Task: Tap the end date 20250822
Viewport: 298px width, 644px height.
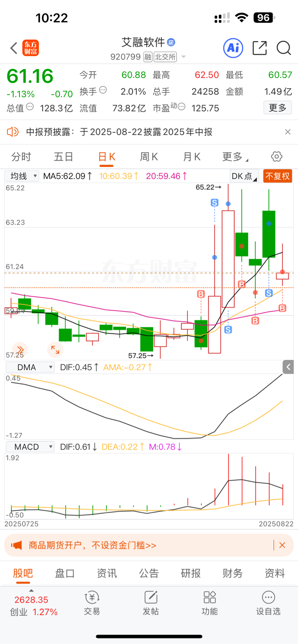Action: tap(276, 524)
